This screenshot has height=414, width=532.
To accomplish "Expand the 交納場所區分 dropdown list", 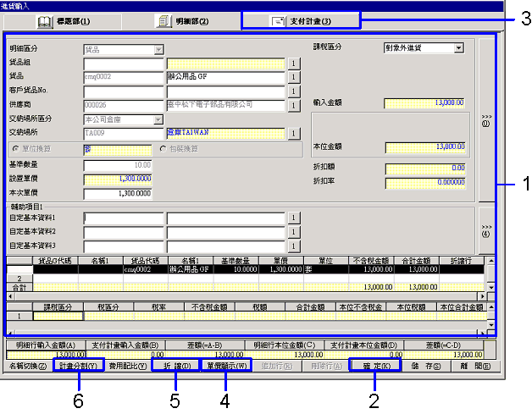I will click(x=158, y=120).
